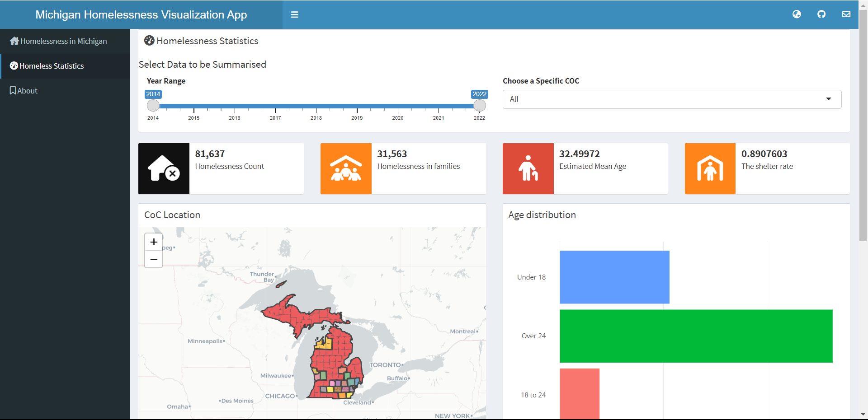Open the globe website icon in header

(797, 14)
